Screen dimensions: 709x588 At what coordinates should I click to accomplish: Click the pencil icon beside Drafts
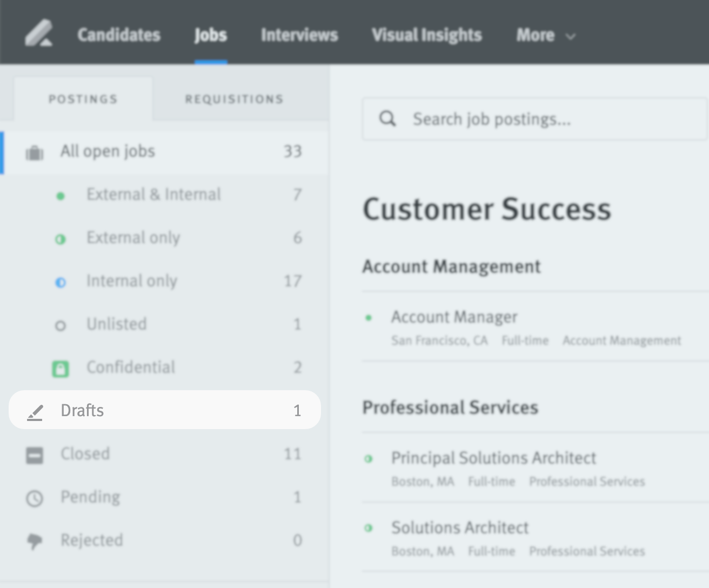tap(35, 412)
